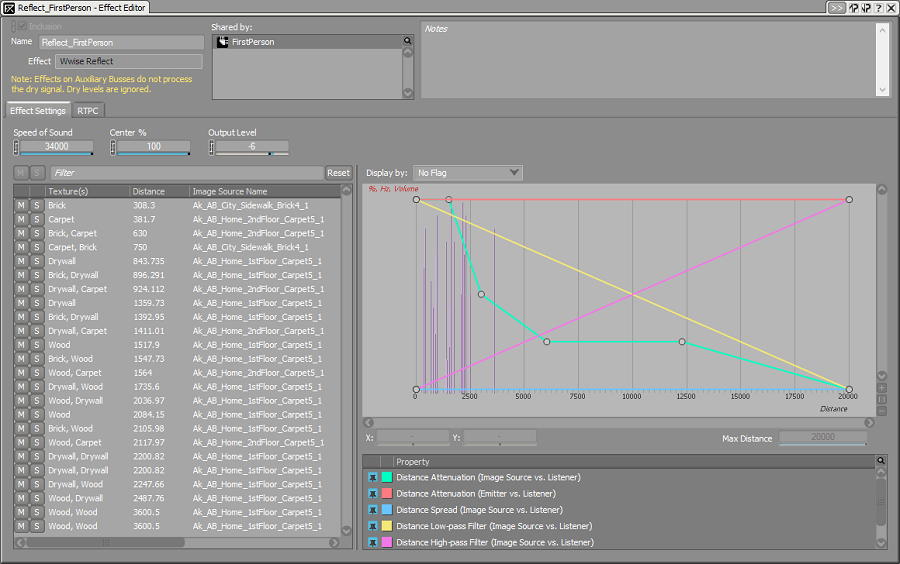900x564 pixels.
Task: Switch to the RTPC tab
Action: point(88,111)
